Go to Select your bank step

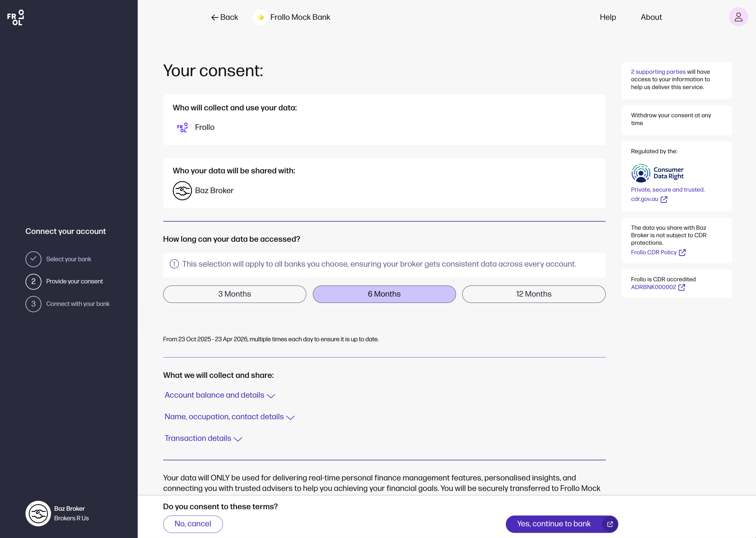(68, 259)
